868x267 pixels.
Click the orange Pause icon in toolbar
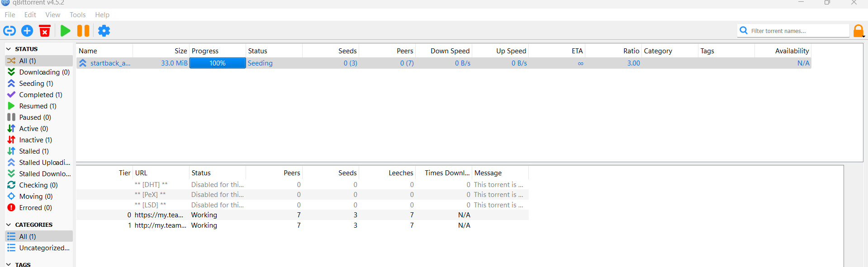pyautogui.click(x=83, y=31)
